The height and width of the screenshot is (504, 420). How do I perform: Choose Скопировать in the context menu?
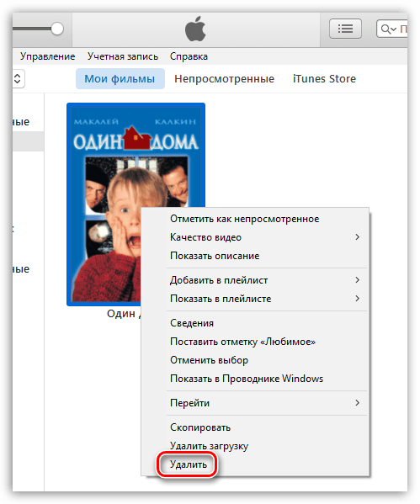255,427
